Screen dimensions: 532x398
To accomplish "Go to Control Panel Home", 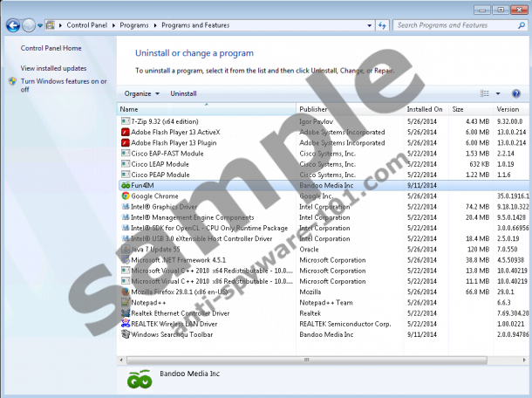I will point(51,48).
